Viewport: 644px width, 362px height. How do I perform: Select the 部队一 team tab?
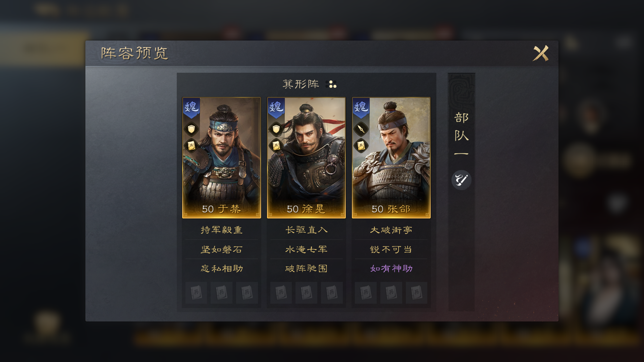(x=461, y=134)
